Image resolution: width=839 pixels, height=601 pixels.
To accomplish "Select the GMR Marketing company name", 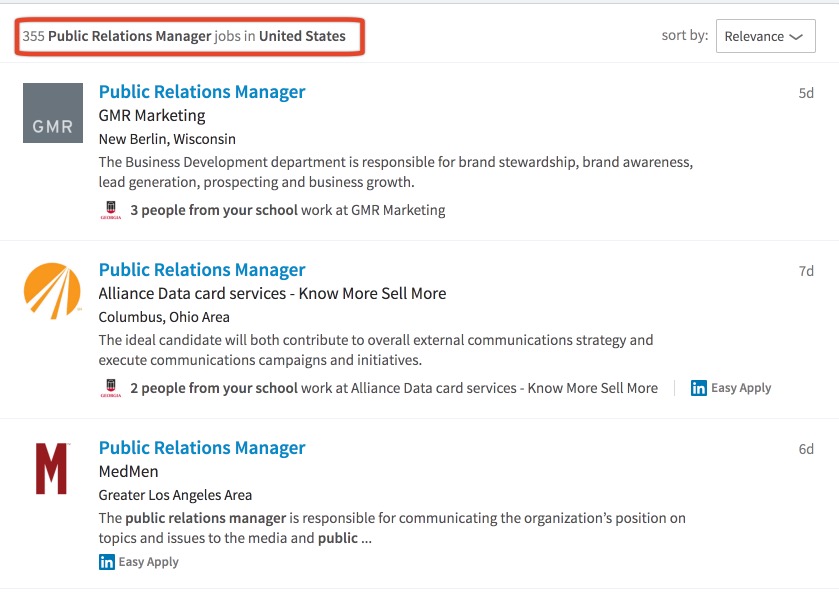I will 152,116.
